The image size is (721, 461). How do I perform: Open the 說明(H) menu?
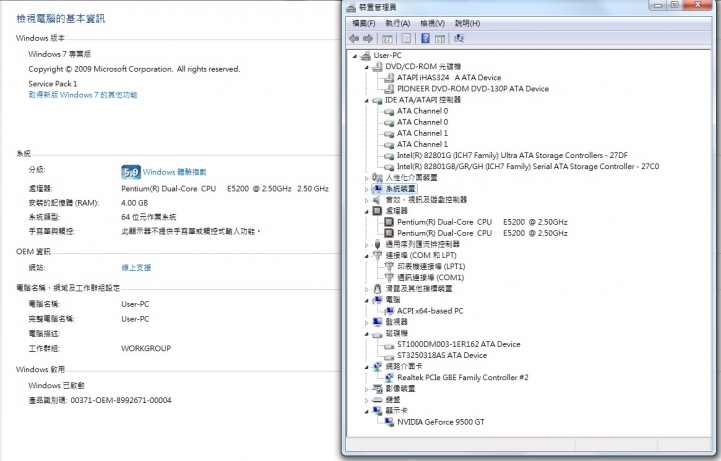(x=467, y=23)
